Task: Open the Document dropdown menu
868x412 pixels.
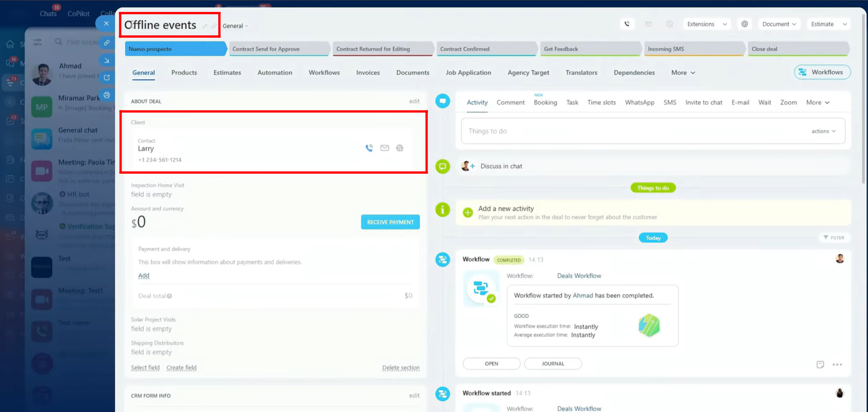Action: pyautogui.click(x=779, y=24)
